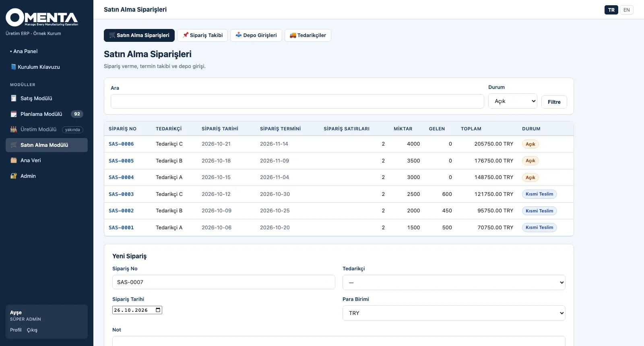Image resolution: width=644 pixels, height=346 pixels.
Task: Click total 205750.00 TRY cell
Action: pos(494,144)
